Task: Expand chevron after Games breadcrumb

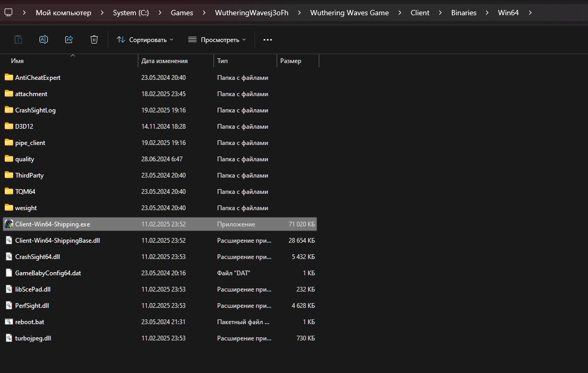Action: 204,13
